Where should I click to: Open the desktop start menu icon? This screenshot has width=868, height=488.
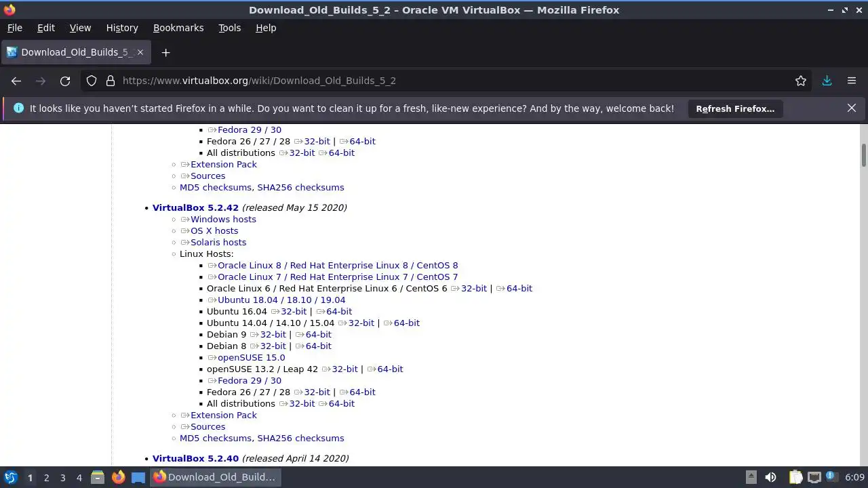point(10,477)
